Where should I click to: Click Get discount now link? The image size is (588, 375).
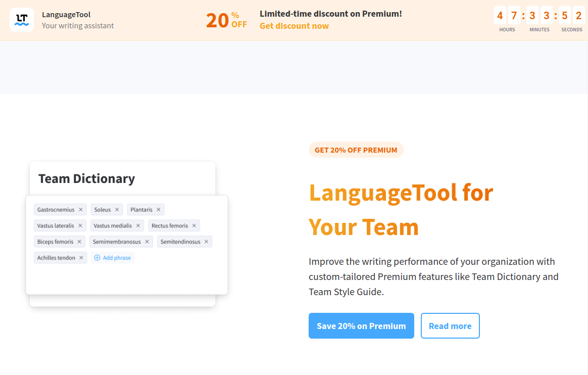(294, 26)
